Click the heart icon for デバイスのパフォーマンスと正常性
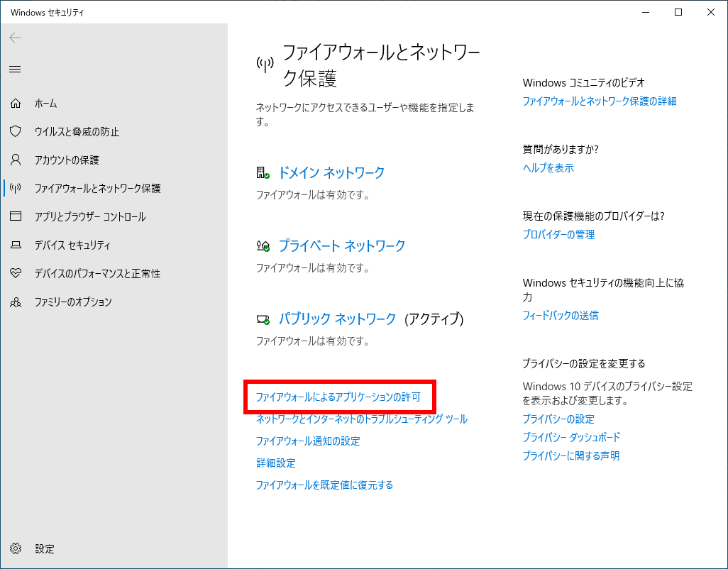Screen dimensions: 728x569 click(16, 273)
